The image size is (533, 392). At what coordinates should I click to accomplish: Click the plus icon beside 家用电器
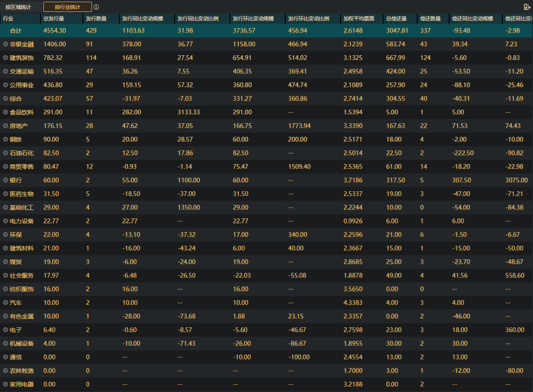[x=5, y=384]
